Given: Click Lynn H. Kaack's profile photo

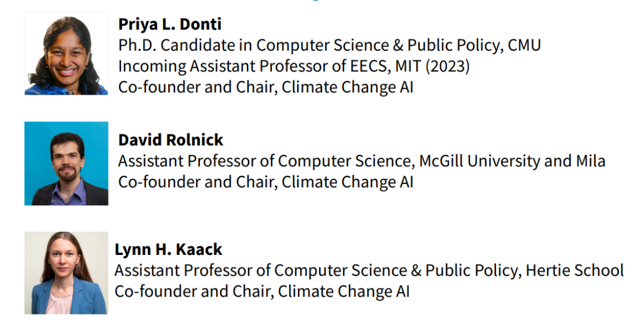Looking at the screenshot, I should pyautogui.click(x=66, y=273).
